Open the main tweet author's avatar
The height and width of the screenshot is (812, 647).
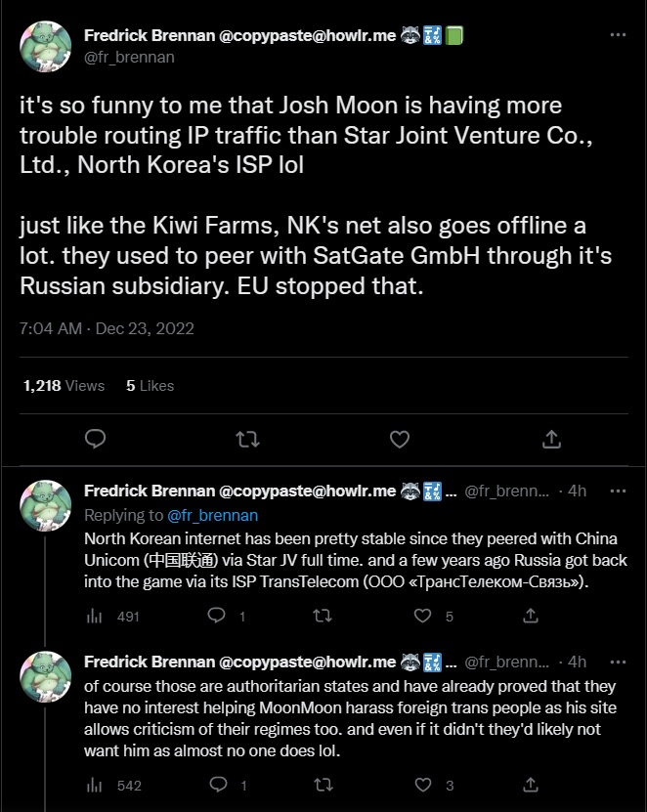[45, 45]
